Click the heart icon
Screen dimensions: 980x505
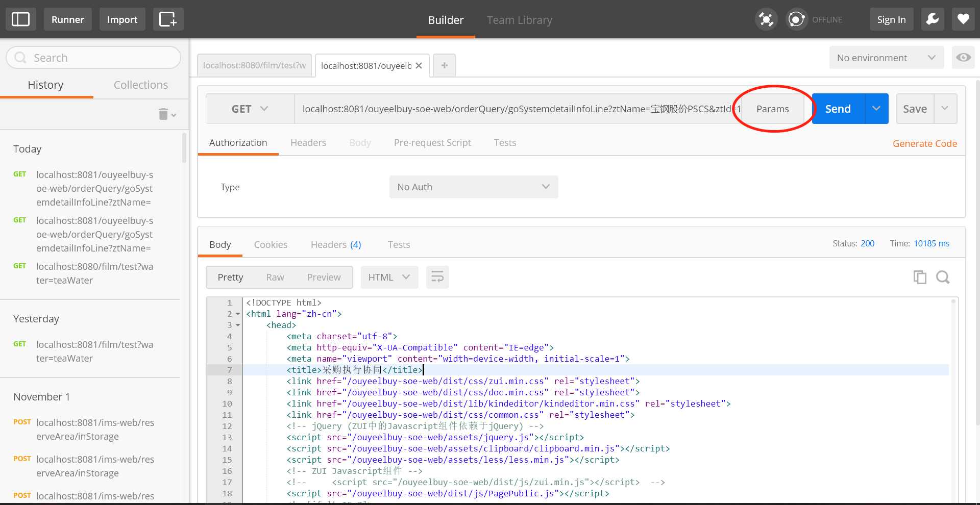point(963,19)
